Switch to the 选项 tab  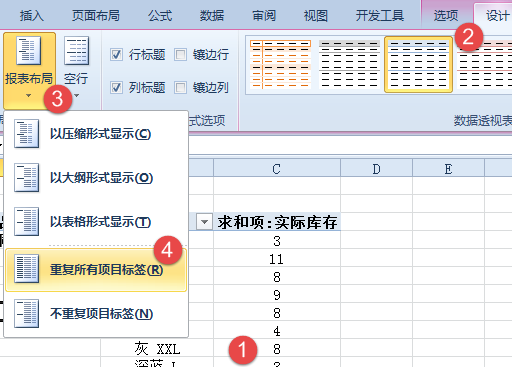[x=446, y=16]
